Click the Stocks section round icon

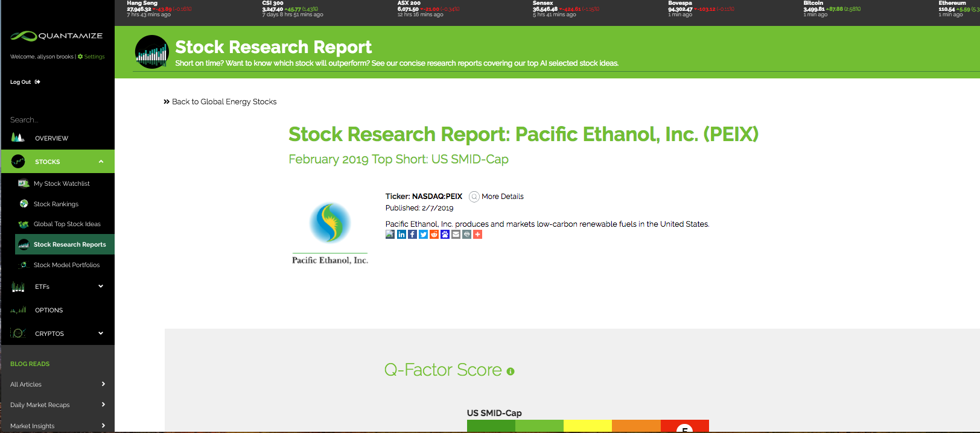(18, 162)
